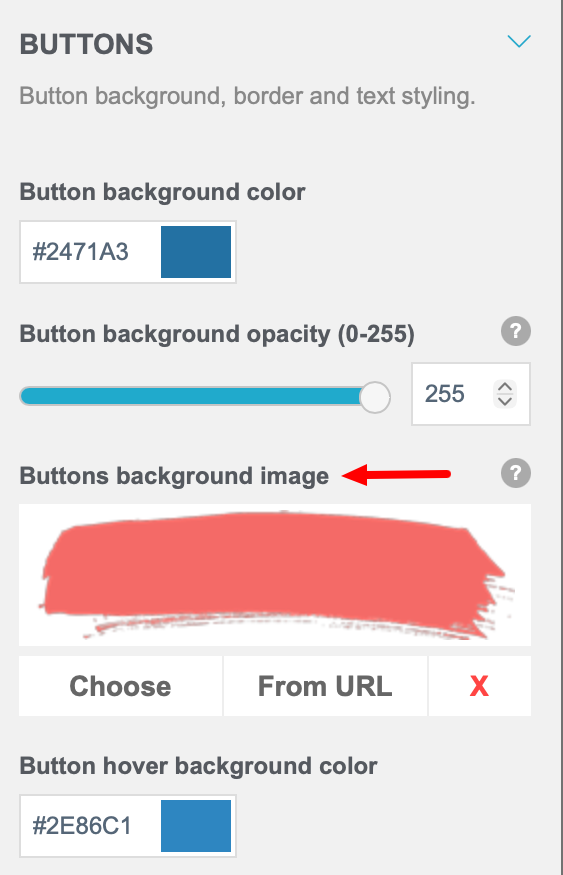563x875 pixels.
Task: Click the opacity slider handle
Action: pos(375,397)
